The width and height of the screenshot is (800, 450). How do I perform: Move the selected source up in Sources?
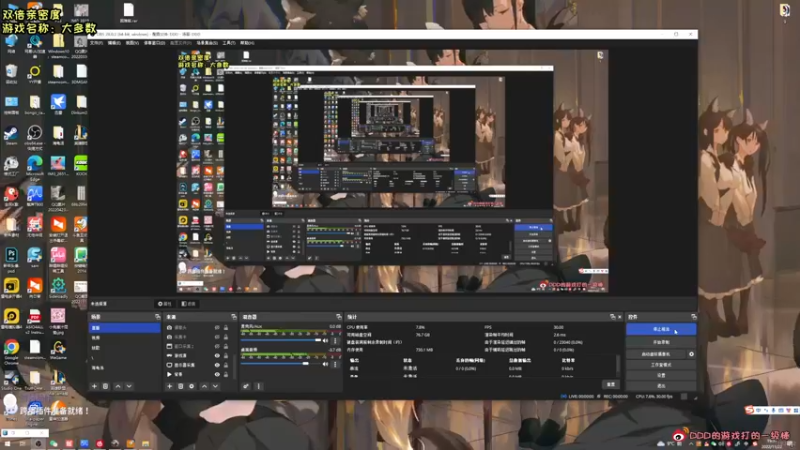[204, 386]
